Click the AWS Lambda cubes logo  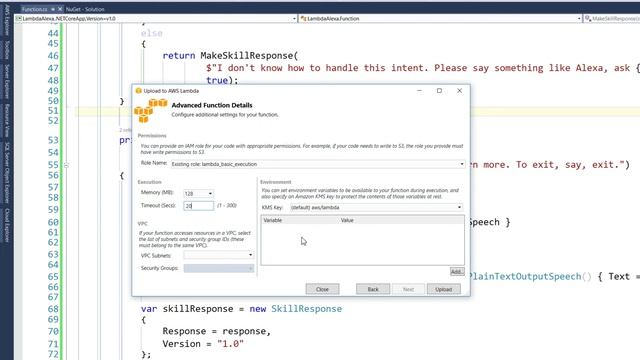pos(151,110)
